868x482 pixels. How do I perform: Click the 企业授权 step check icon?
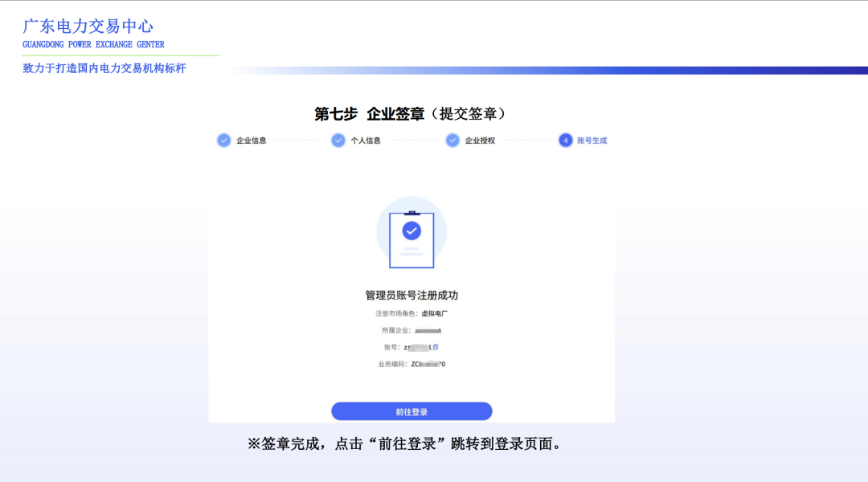453,140
